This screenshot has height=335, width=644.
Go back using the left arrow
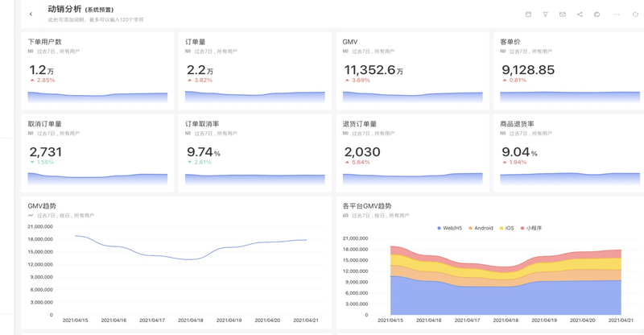[31, 14]
